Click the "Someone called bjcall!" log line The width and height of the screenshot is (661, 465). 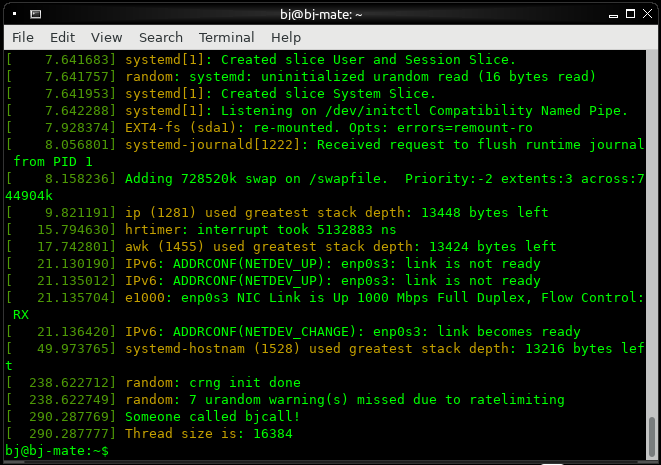point(212,417)
